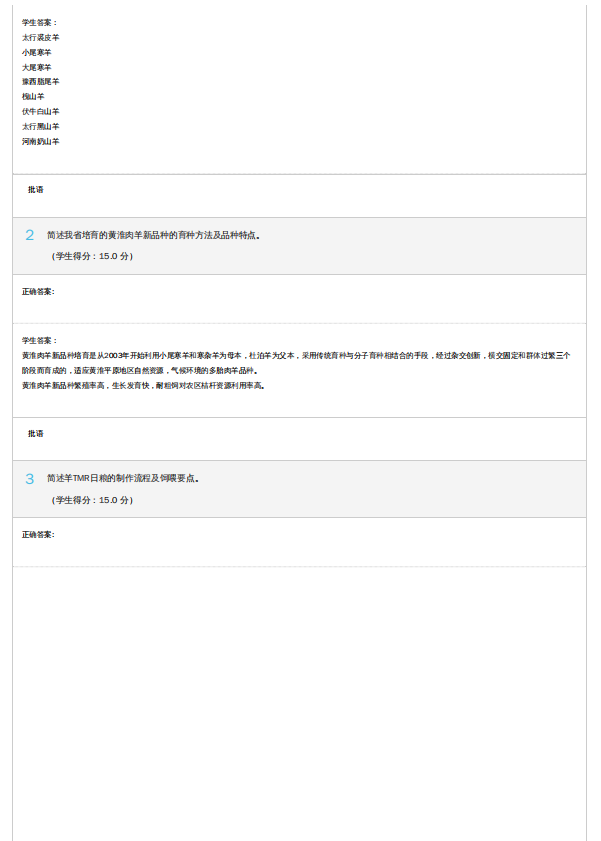Click answer line about 黄淮肉羊新品种繁殖率高

point(144,385)
